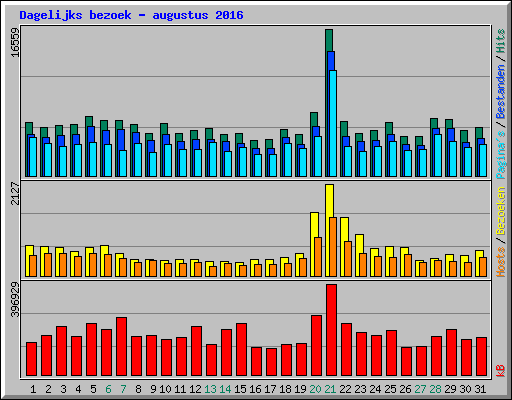Viewport: 512px width, 400px height.
Task: Click the red kB bar for day 7
Action: (x=121, y=347)
